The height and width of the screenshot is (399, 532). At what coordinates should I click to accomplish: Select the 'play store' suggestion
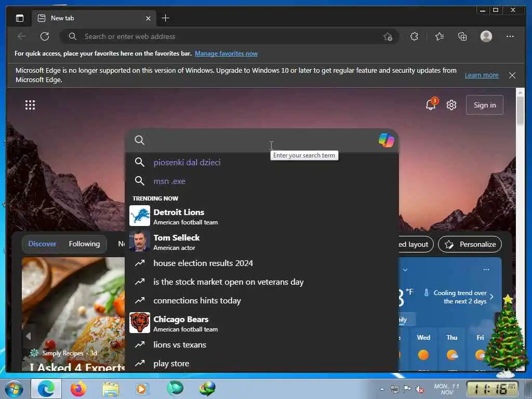click(x=262, y=363)
